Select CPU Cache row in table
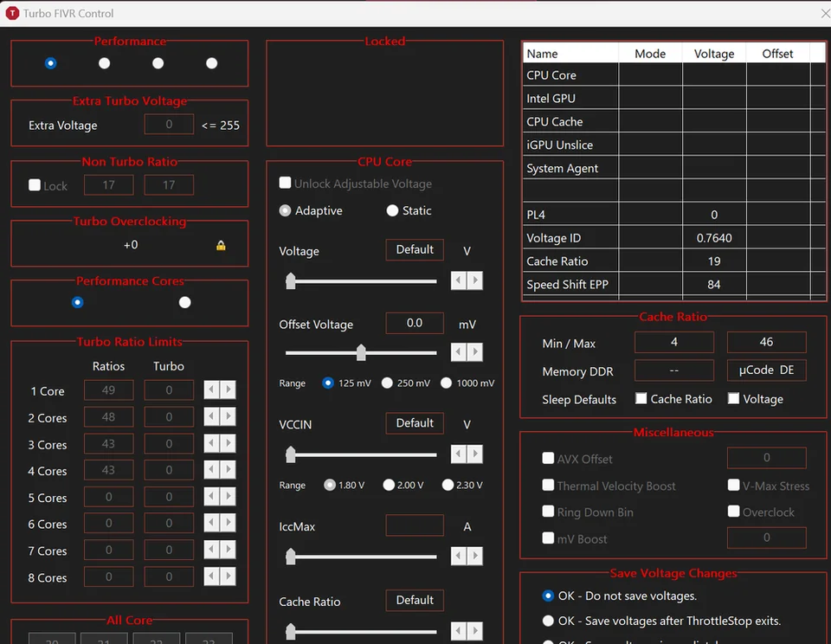 (x=673, y=122)
